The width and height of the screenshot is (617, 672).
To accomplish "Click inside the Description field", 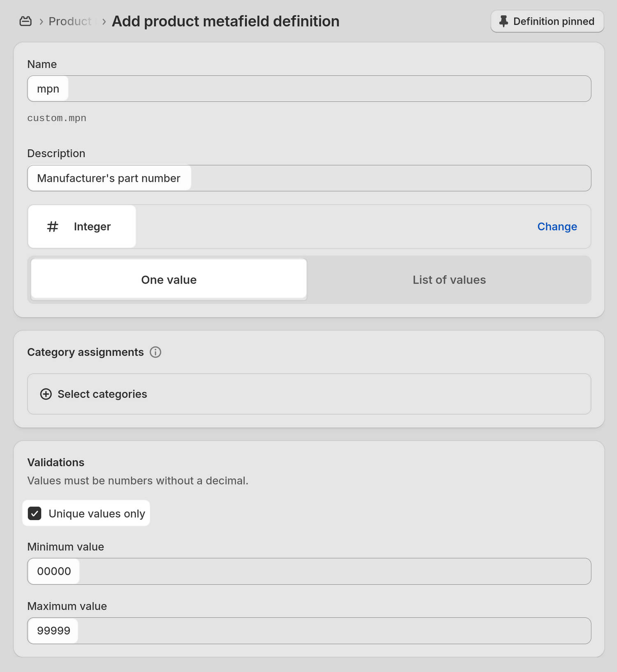I will [x=308, y=178].
